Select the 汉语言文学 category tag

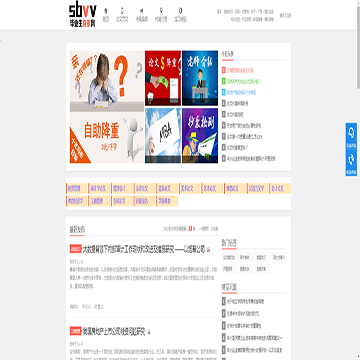tap(258, 189)
